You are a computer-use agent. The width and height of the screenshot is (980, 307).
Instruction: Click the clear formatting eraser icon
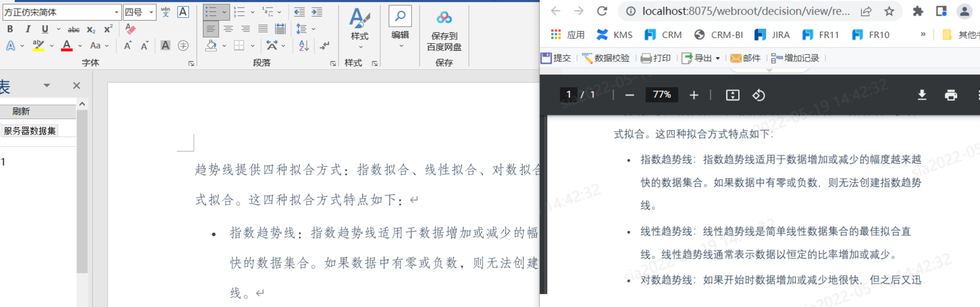point(131,29)
